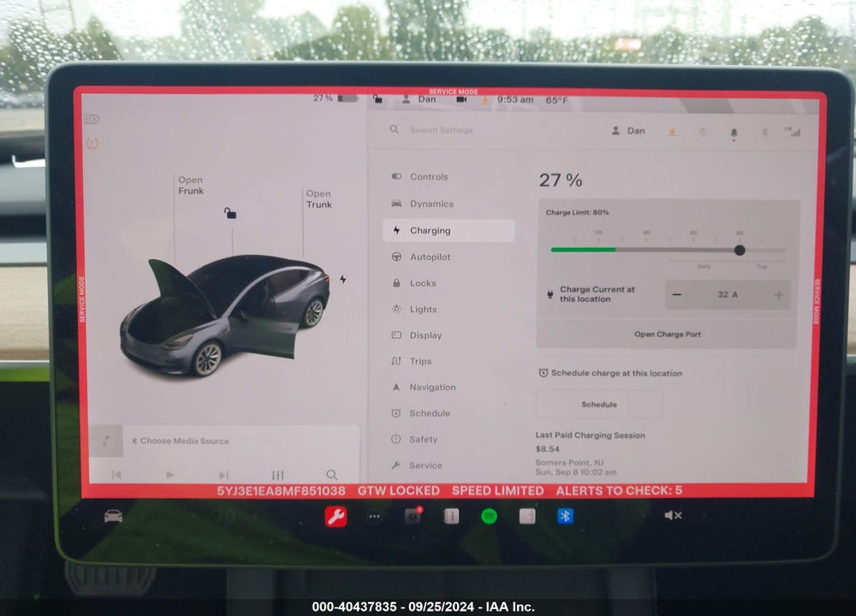
Task: Tap the charge port bolt icon beside car
Action: click(x=343, y=280)
